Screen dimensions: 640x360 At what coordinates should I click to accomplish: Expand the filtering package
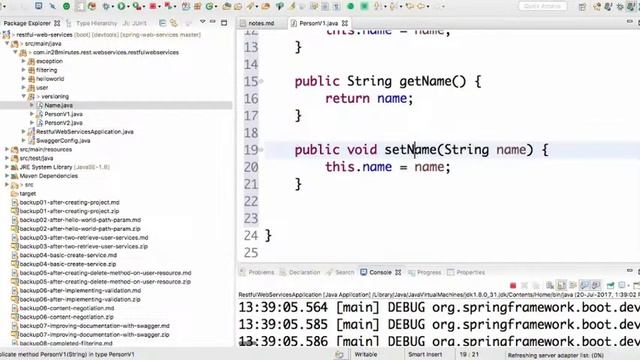pos(24,70)
